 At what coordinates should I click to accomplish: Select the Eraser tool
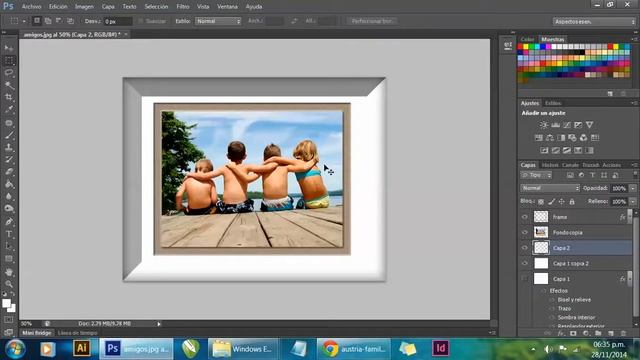(x=9, y=172)
